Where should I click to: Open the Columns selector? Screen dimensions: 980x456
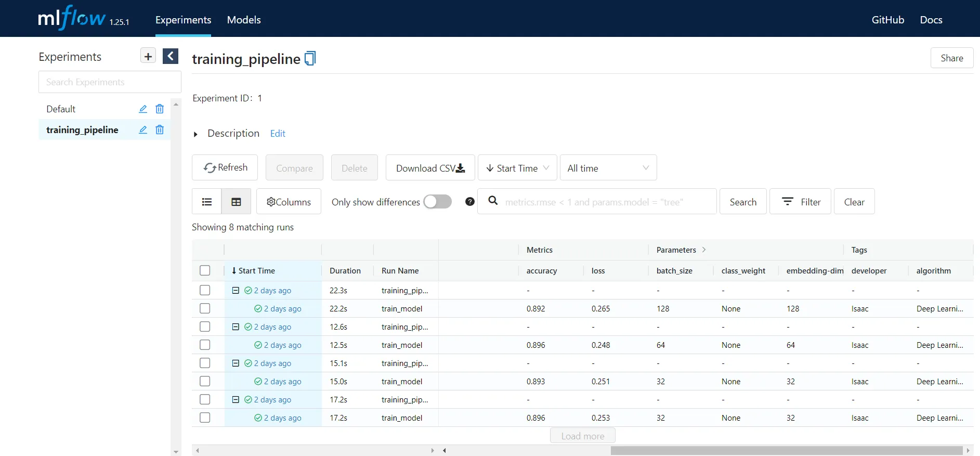pyautogui.click(x=289, y=202)
